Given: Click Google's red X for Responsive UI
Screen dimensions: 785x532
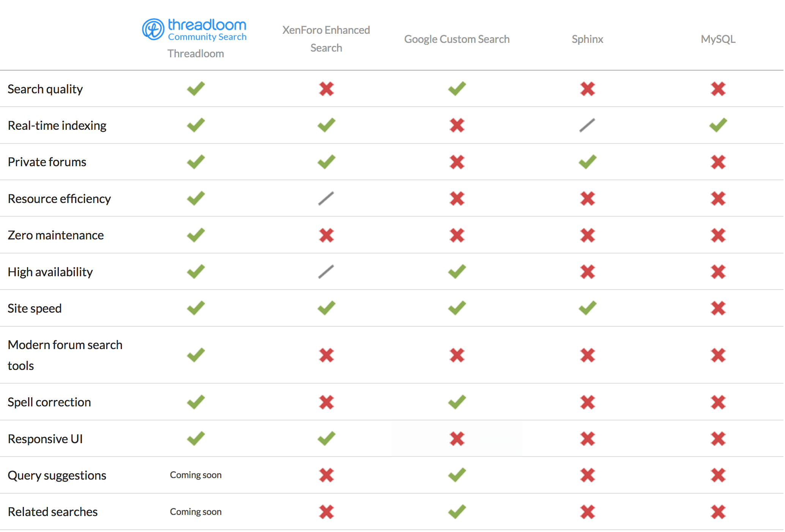Looking at the screenshot, I should [x=457, y=439].
